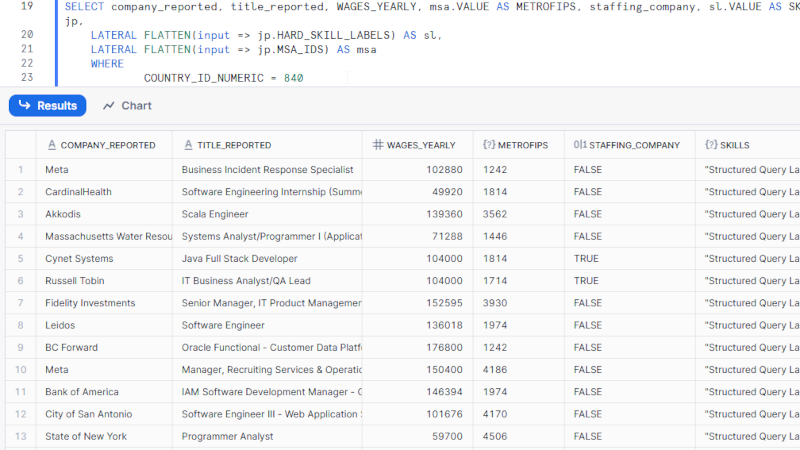The width and height of the screenshot is (800, 450).
Task: Select the SKILLS column header
Action: pyautogui.click(x=747, y=145)
